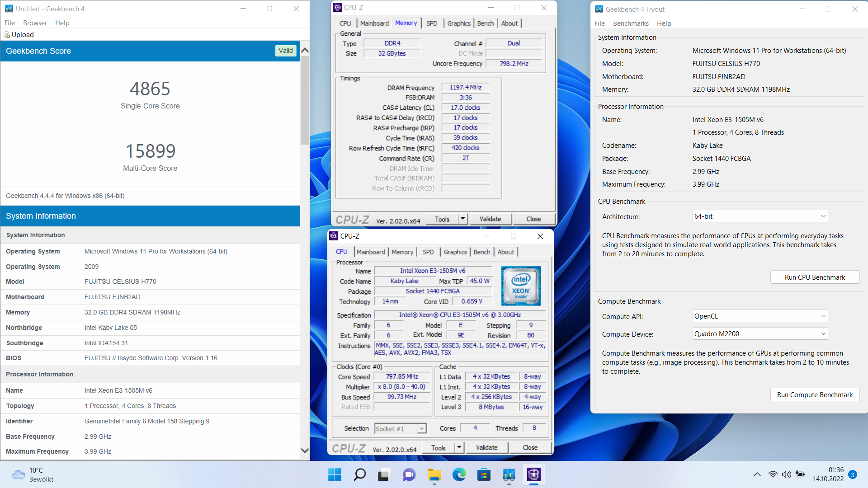Open Task View on taskbar
868x488 pixels.
tap(384, 475)
